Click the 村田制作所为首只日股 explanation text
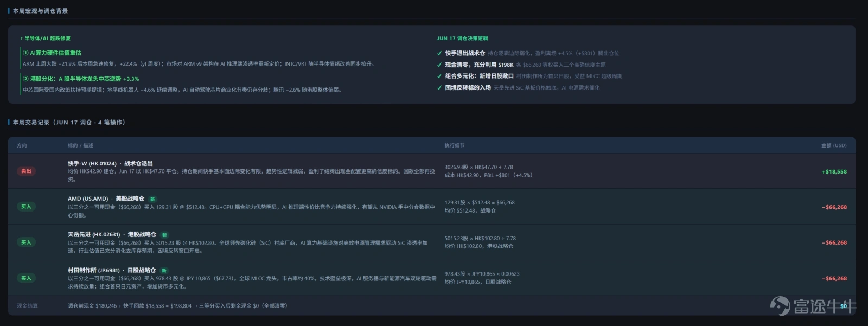Screen dimensions: 868x326 (x=569, y=76)
